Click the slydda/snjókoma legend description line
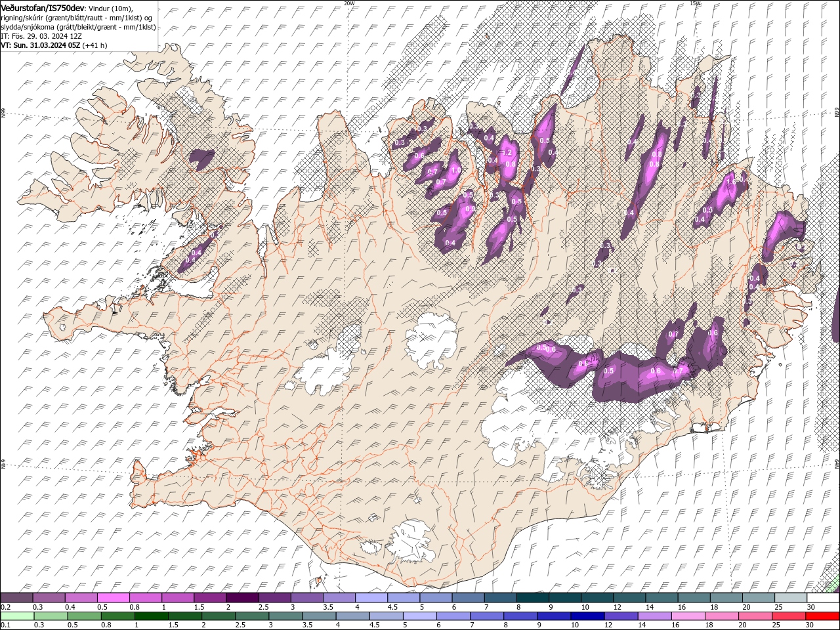Screen dimensions: 840x630 [78, 27]
